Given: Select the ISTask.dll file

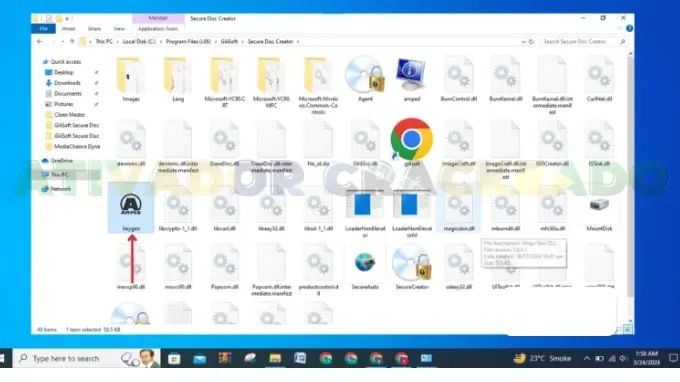Looking at the screenshot, I should (x=599, y=144).
